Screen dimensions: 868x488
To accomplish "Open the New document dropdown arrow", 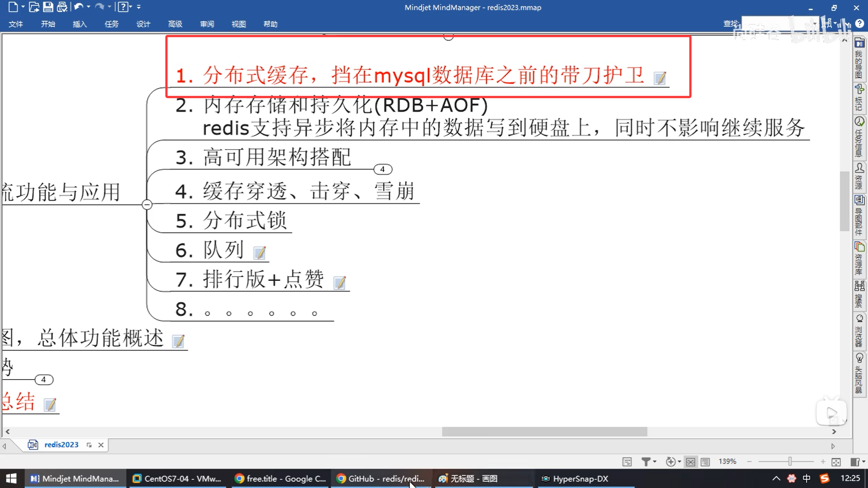I will (23, 7).
